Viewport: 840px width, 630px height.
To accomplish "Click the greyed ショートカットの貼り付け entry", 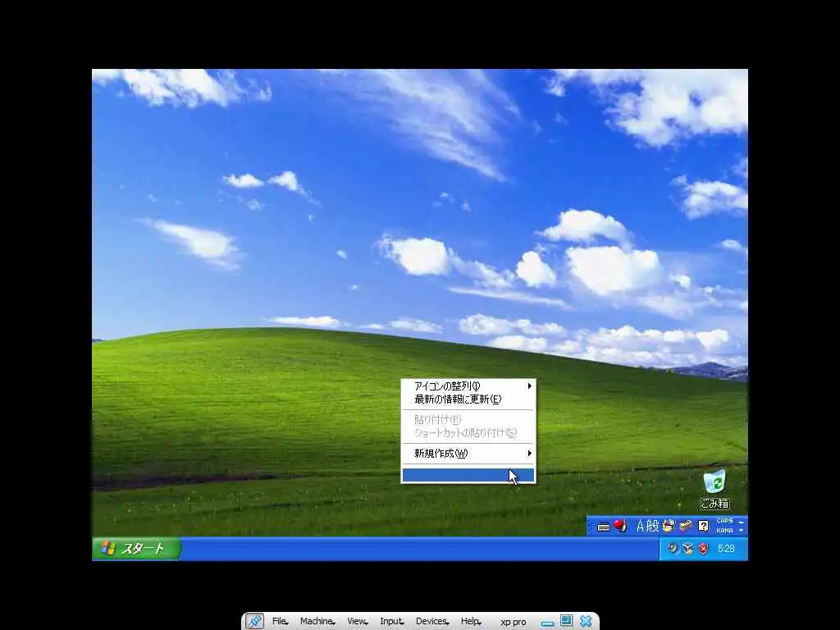I will tap(468, 432).
